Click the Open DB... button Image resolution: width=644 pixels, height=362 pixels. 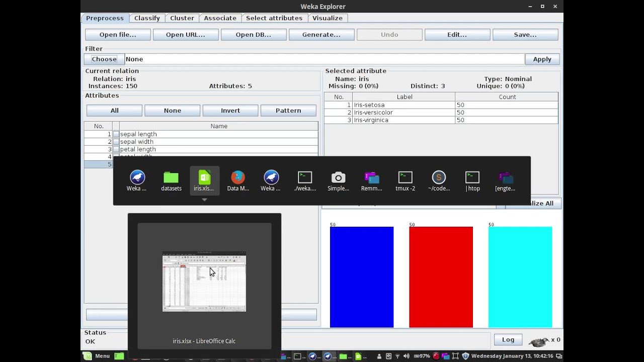point(254,35)
